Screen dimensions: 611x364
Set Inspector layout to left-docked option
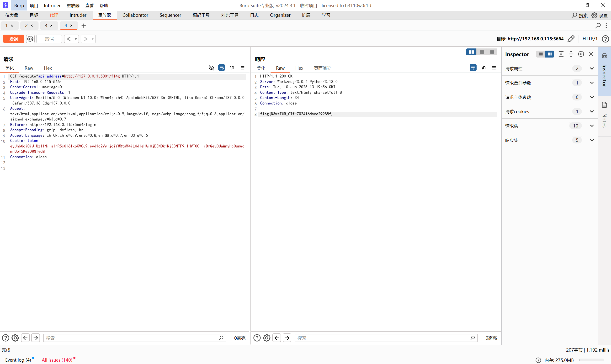pyautogui.click(x=541, y=54)
